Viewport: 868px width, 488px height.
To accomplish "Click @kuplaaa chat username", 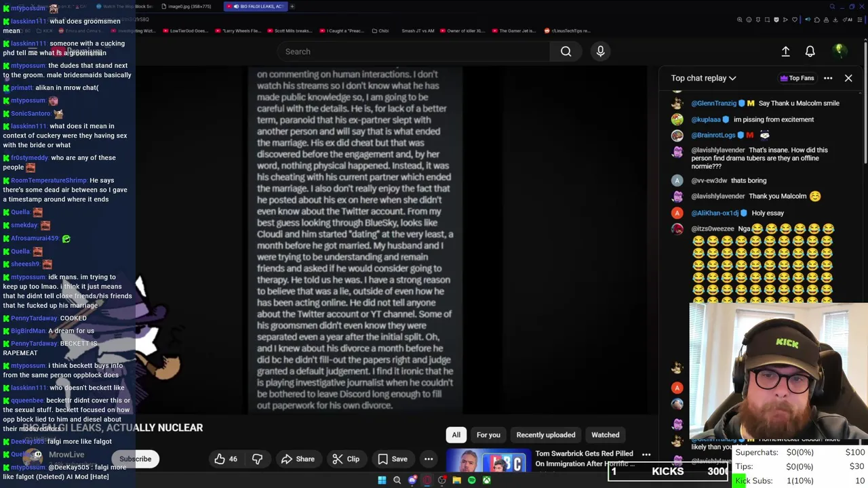I will (x=705, y=119).
